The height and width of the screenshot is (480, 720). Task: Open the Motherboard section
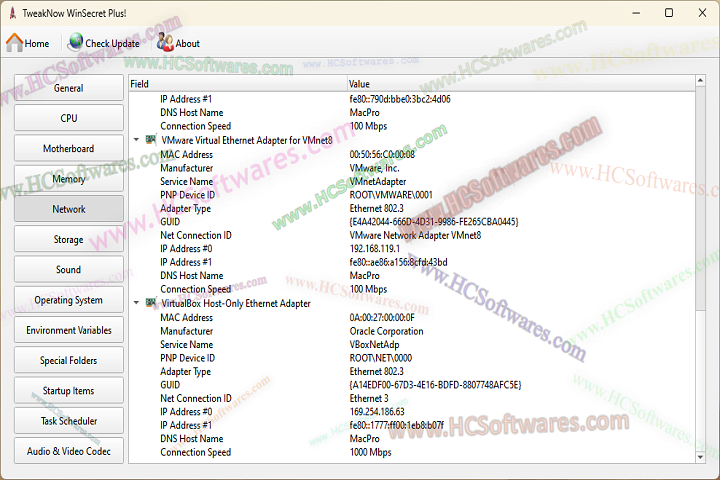coord(69,148)
